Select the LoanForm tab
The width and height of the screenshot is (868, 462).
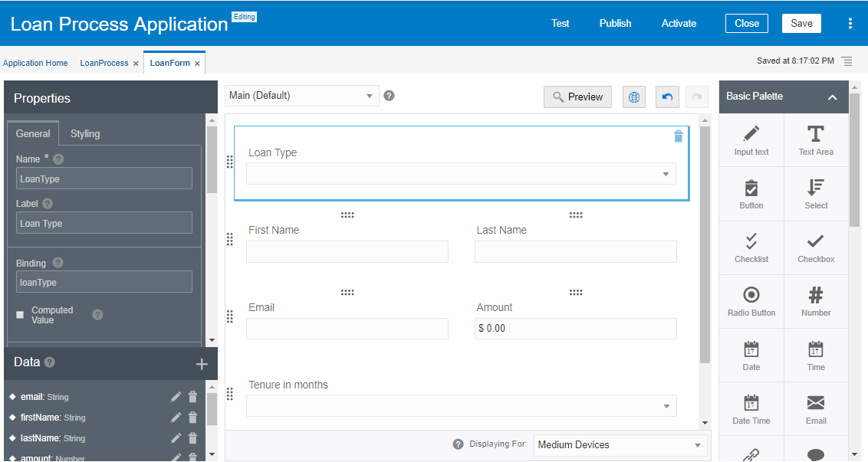click(170, 63)
